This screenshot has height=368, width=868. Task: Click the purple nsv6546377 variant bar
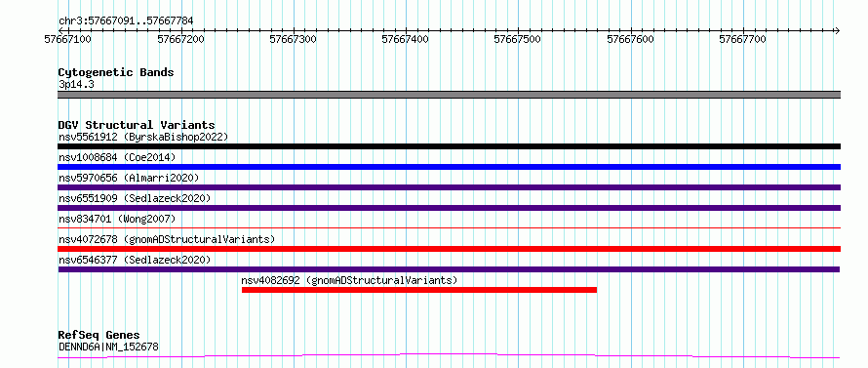449,269
